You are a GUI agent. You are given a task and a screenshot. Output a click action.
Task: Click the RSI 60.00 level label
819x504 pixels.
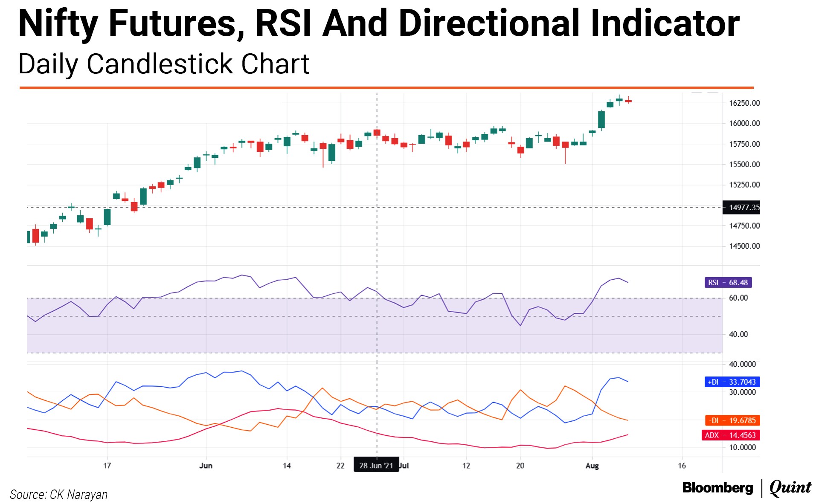click(738, 298)
